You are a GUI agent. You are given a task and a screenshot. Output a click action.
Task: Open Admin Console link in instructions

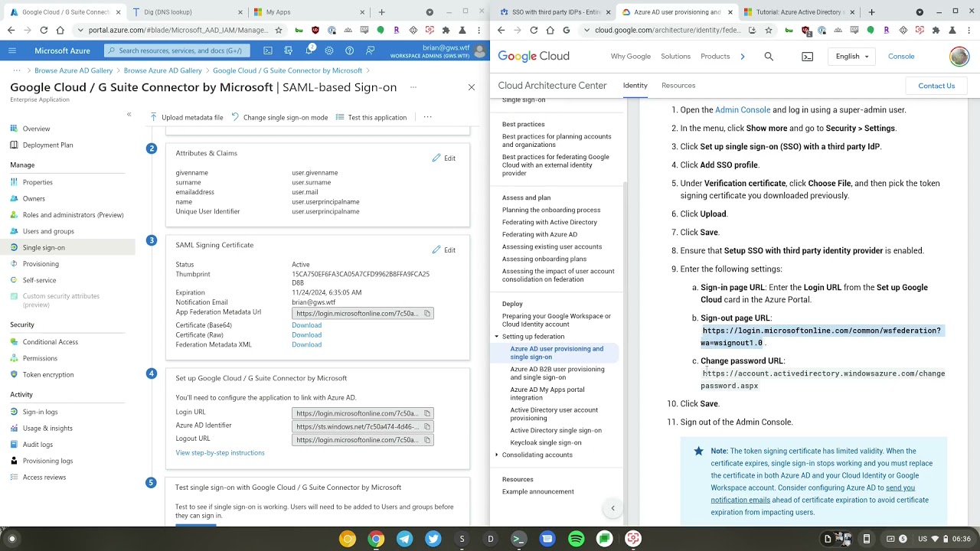click(x=743, y=110)
